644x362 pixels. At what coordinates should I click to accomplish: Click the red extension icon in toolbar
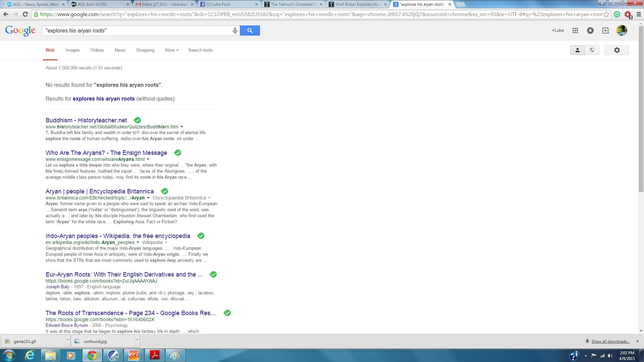628,15
